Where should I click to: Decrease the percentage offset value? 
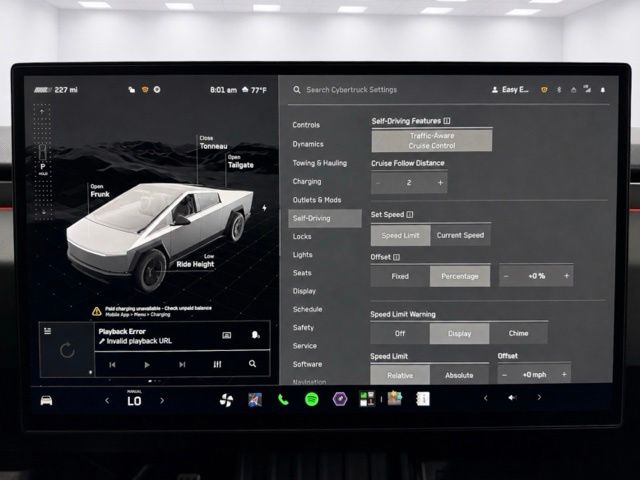(506, 276)
